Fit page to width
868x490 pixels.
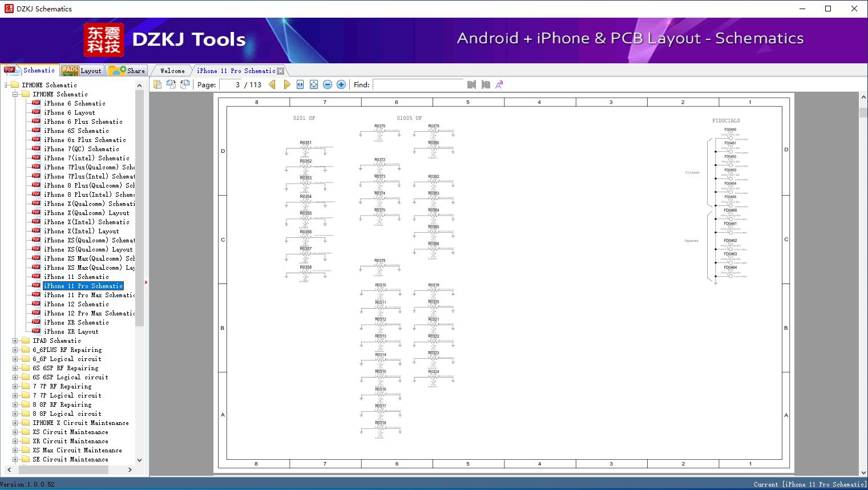tap(300, 84)
